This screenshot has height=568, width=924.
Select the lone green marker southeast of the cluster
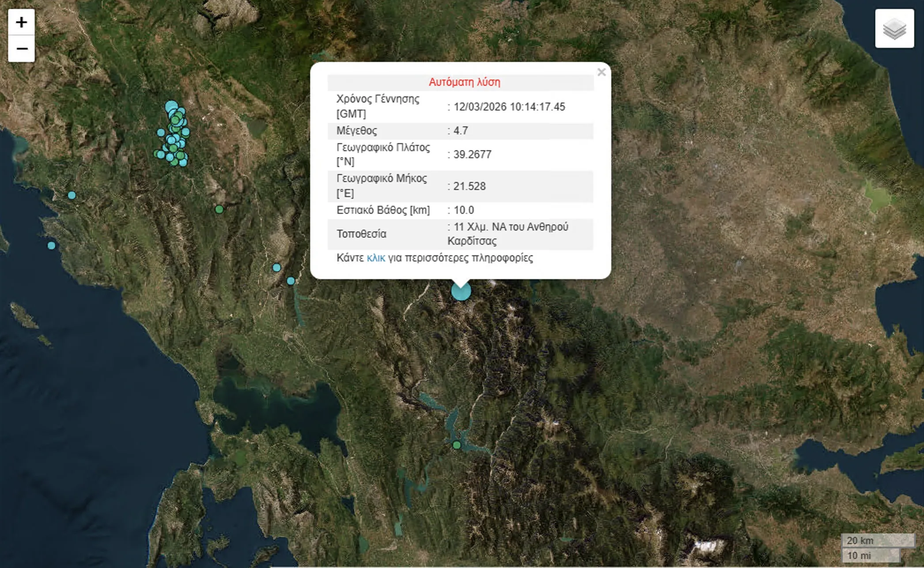(x=219, y=209)
